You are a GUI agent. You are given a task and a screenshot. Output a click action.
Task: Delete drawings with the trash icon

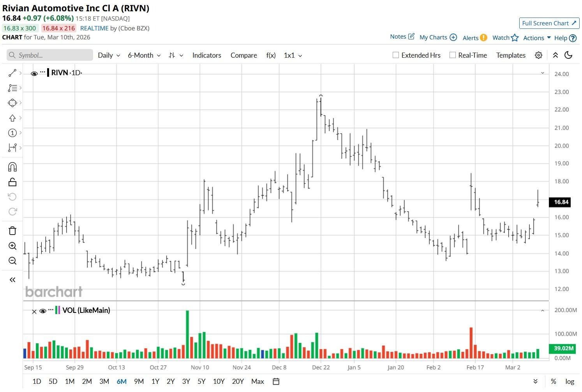click(x=12, y=231)
